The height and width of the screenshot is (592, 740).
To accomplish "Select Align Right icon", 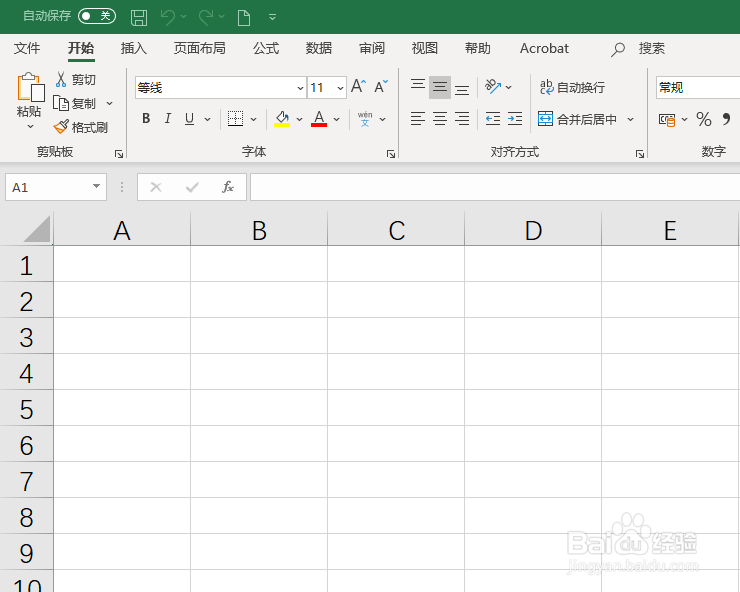I will coord(462,118).
